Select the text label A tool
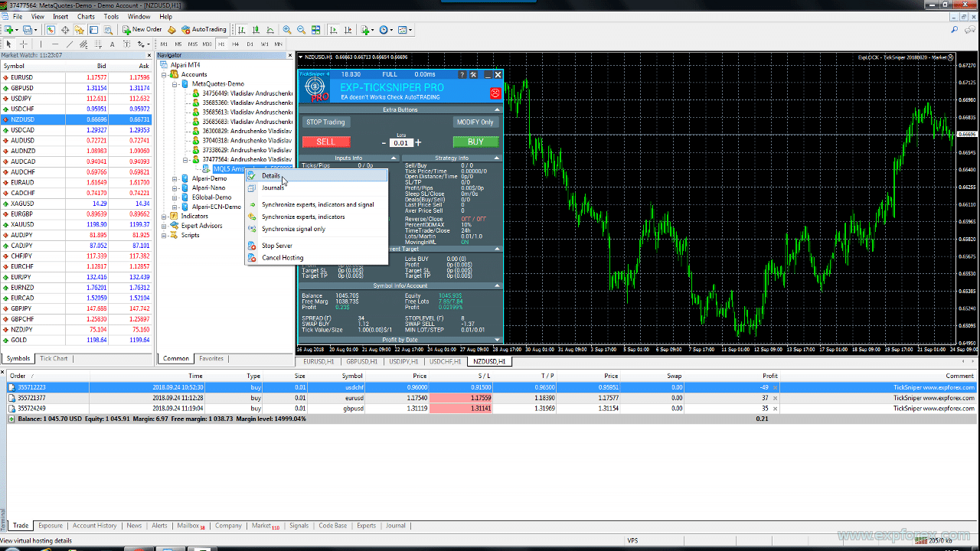Screen dimensions: 980x551 [113, 44]
